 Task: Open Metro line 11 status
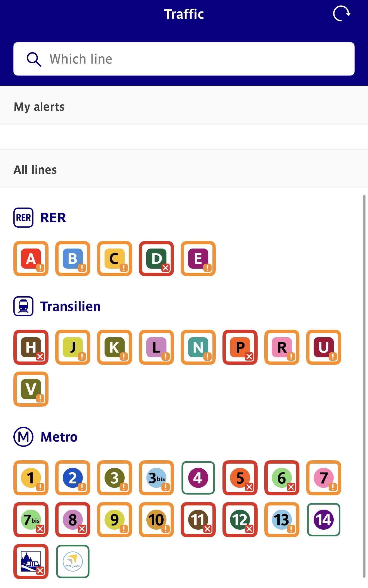198,520
